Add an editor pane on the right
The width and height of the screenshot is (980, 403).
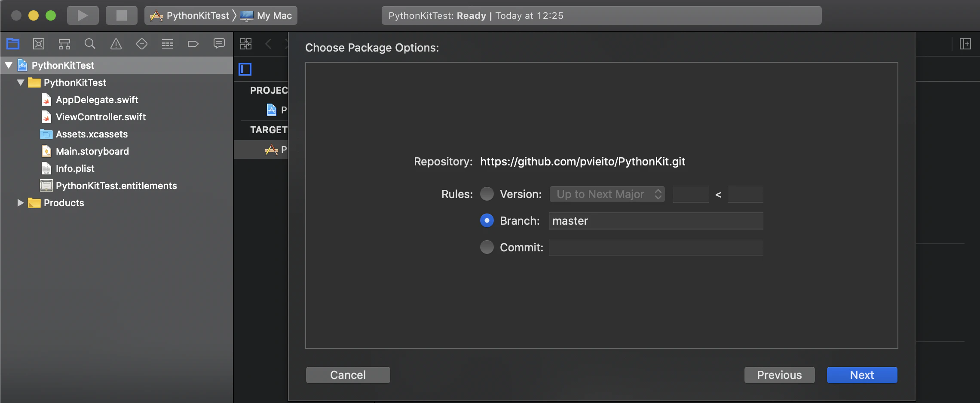point(965,43)
